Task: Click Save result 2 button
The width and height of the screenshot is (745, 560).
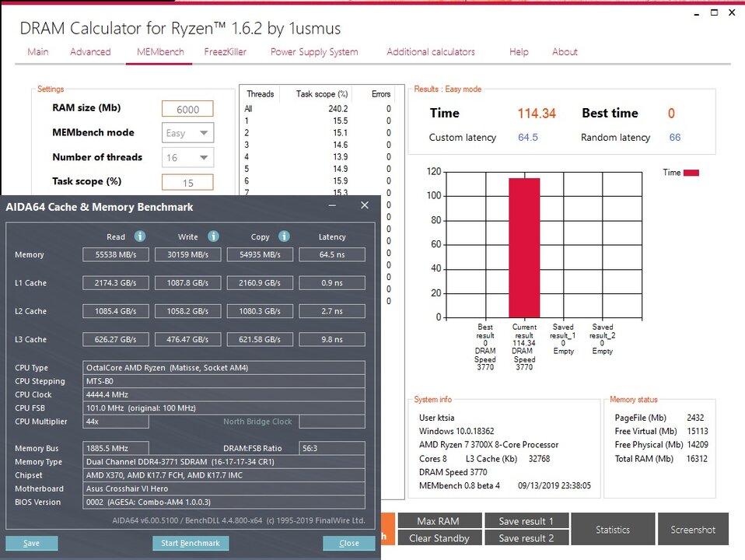Action: (x=526, y=537)
